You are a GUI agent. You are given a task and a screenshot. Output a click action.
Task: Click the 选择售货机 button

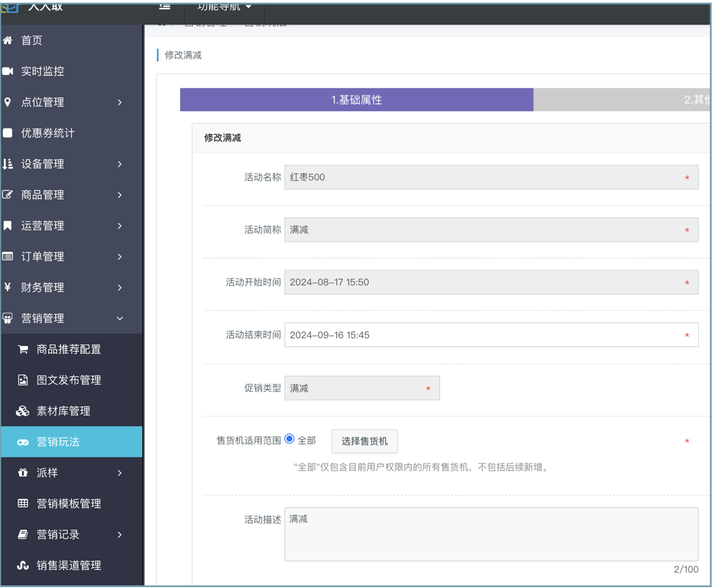(x=364, y=441)
